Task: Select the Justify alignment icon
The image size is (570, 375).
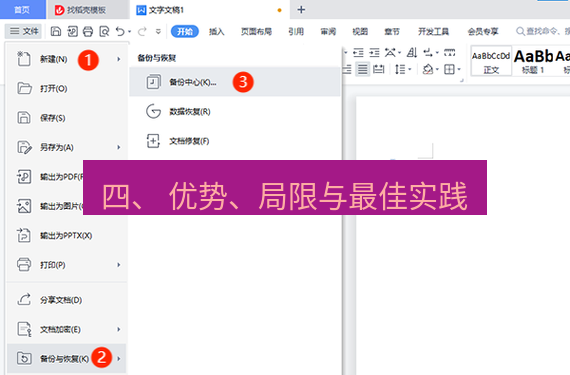Action: click(363, 69)
